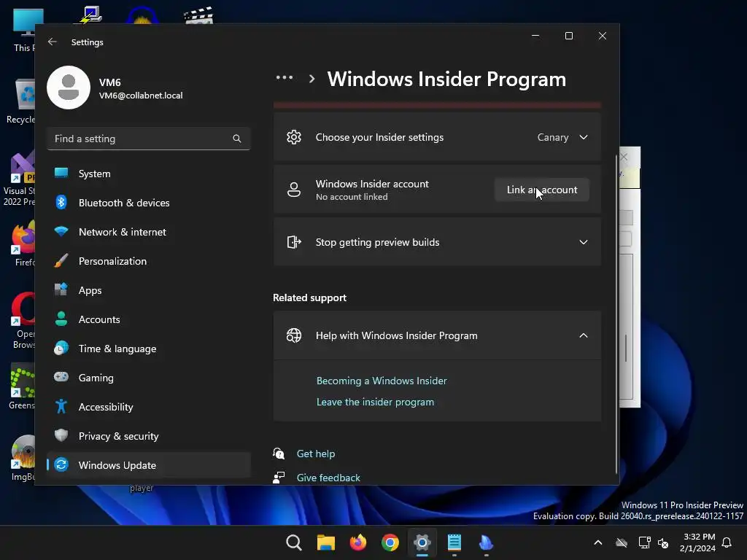
Task: Click the Stop getting preview builds exit icon
Action: point(294,242)
